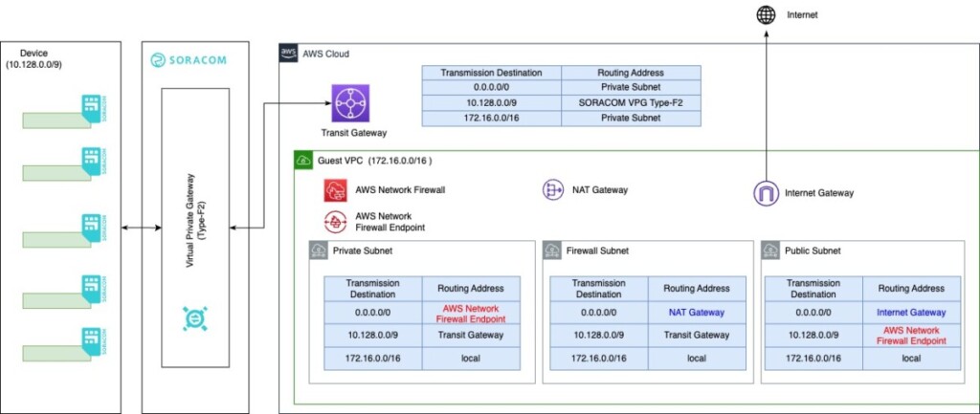Select the red AWS Network Firewall icon
The height and width of the screenshot is (414, 980).
point(336,190)
